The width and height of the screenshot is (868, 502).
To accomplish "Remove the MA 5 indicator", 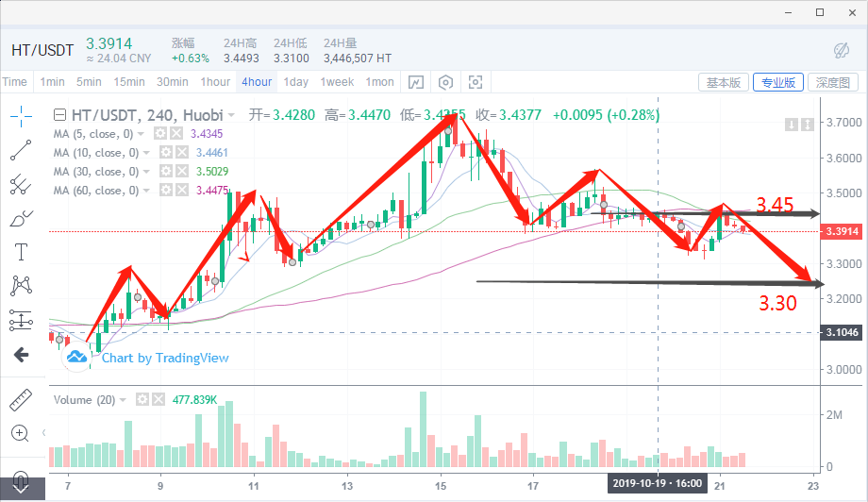I will pos(176,133).
